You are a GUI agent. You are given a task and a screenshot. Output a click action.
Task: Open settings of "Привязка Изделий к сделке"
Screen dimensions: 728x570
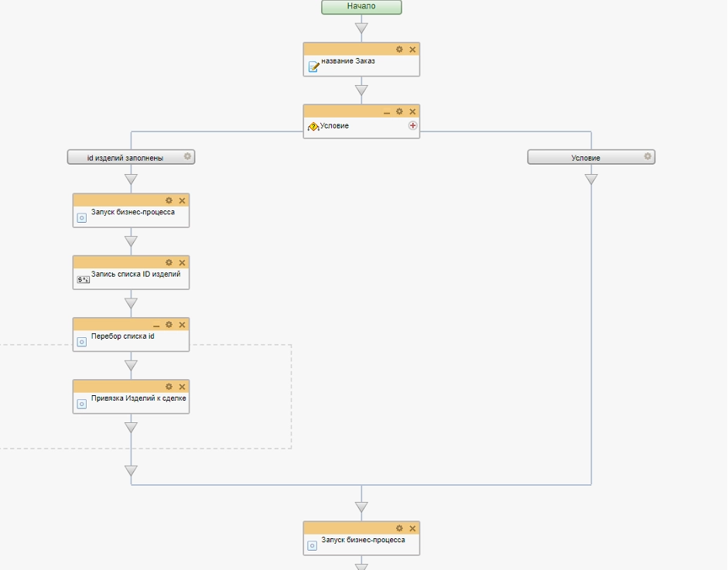click(169, 387)
